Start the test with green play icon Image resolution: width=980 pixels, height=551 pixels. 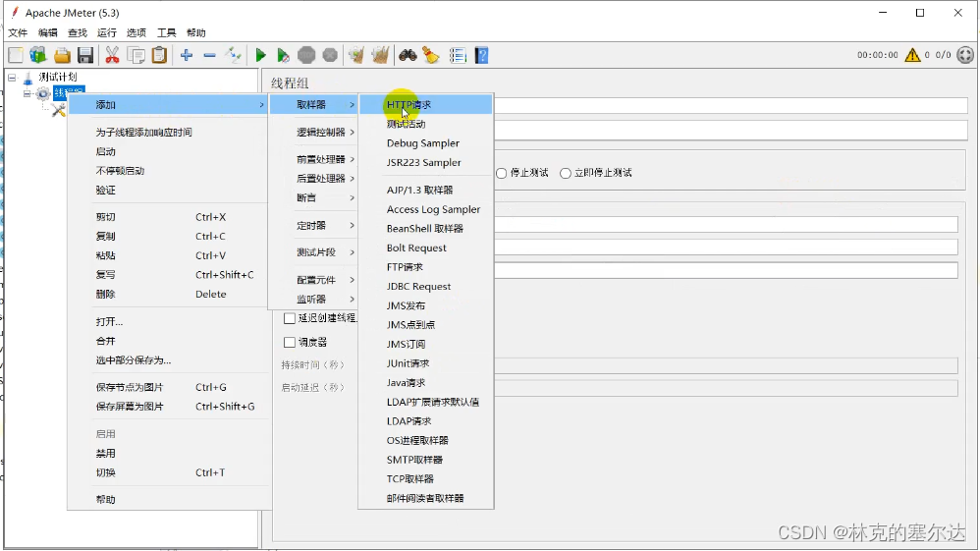click(x=260, y=55)
